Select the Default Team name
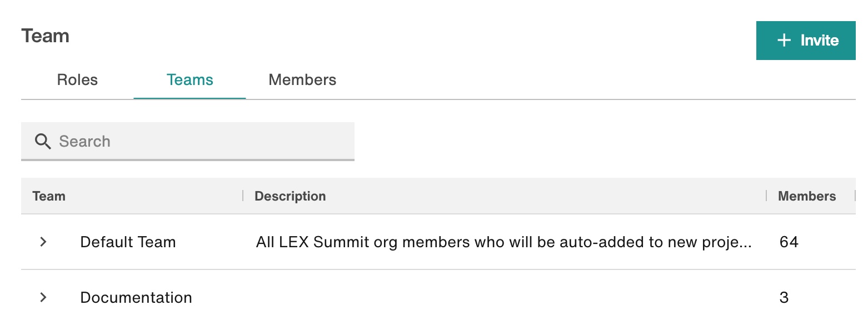Viewport: 868px width, 320px height. click(x=128, y=242)
